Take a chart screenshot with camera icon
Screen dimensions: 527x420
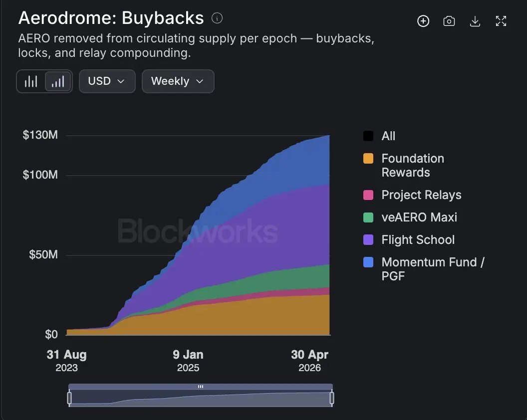pos(449,21)
